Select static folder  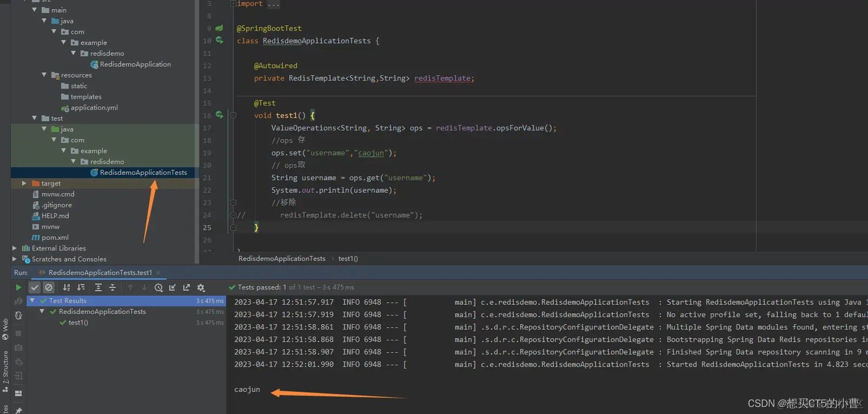[78, 86]
